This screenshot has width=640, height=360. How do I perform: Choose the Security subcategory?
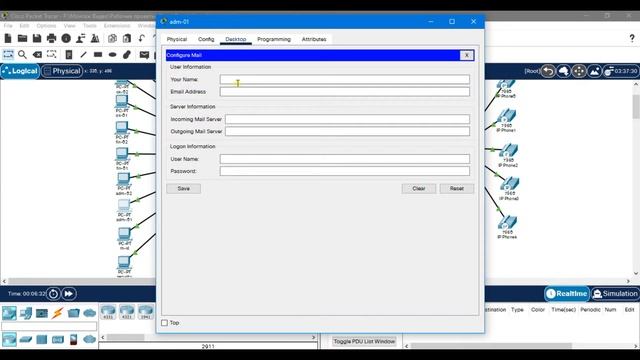point(73,339)
